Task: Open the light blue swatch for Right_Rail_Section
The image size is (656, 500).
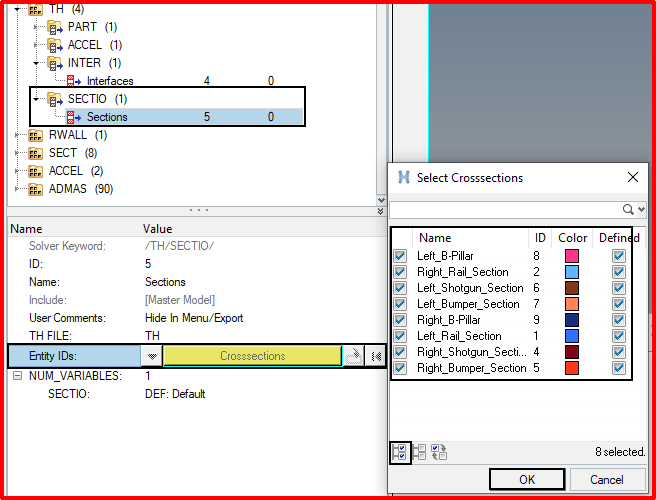Action: click(572, 272)
